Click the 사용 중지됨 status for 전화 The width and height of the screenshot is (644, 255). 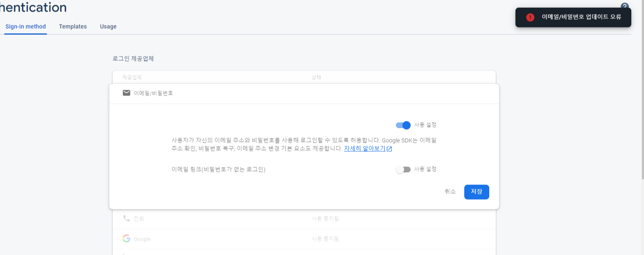pos(325,219)
